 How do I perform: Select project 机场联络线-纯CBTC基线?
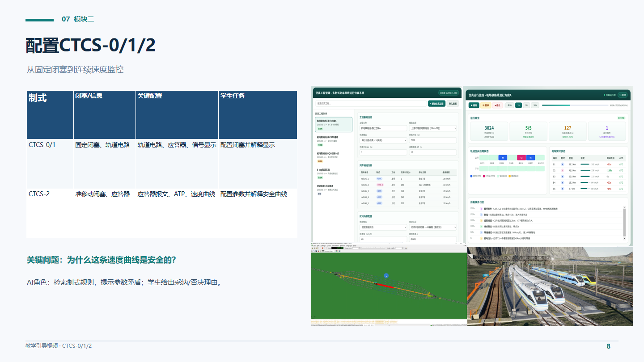(333, 141)
